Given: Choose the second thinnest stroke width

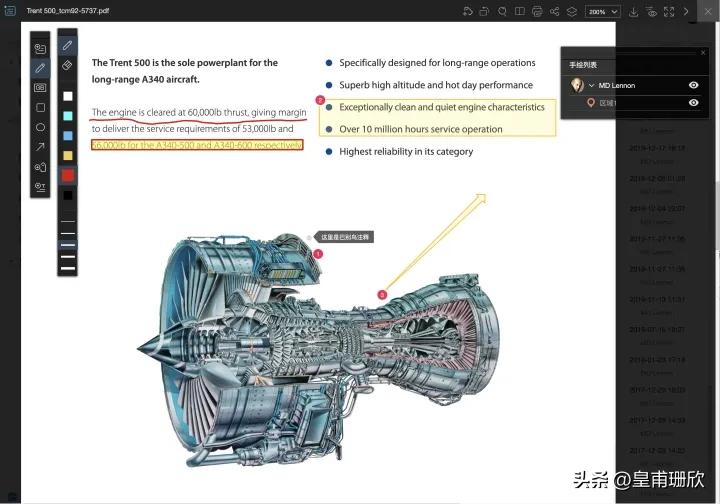Looking at the screenshot, I should [x=68, y=233].
